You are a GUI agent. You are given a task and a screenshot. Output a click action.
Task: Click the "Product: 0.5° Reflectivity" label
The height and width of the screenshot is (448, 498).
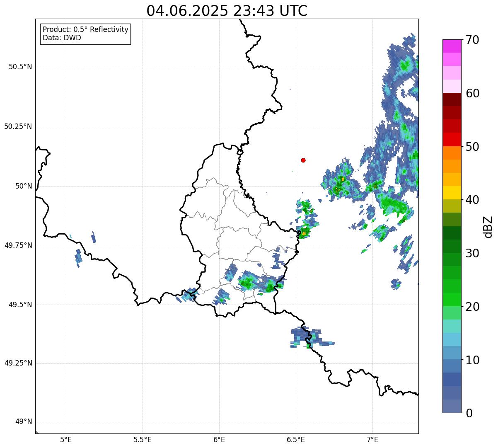click(x=86, y=30)
